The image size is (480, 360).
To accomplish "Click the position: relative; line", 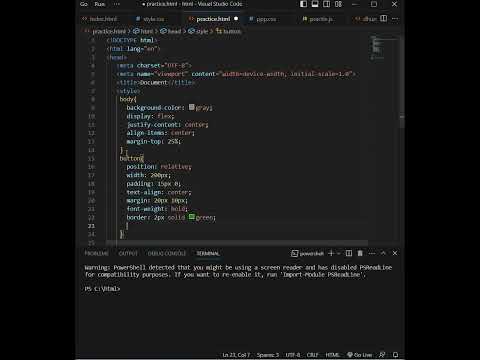I will 159,167.
